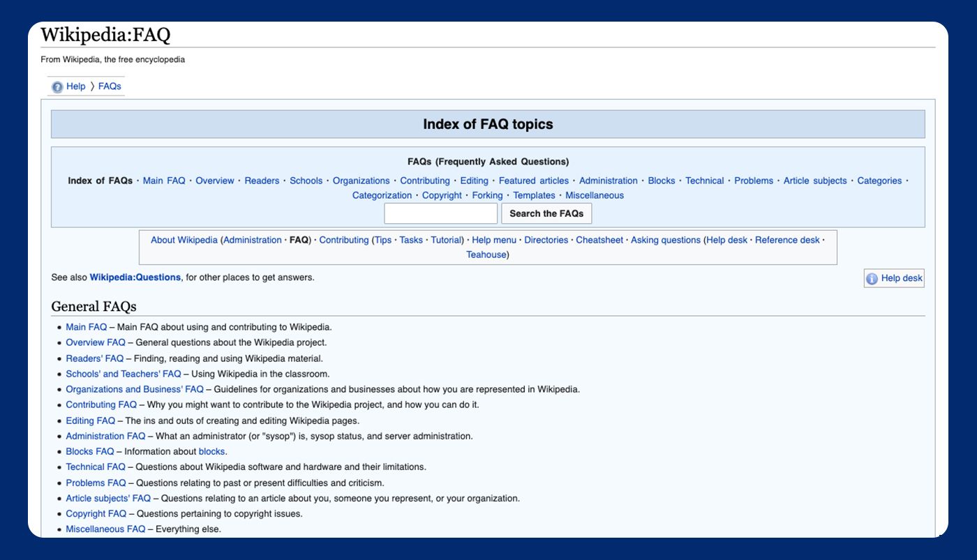Open Miscellaneous FAQ in the General FAQs list

pos(105,529)
